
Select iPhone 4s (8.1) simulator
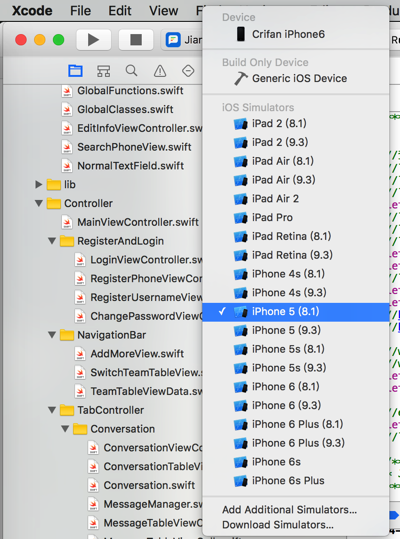[296, 274]
